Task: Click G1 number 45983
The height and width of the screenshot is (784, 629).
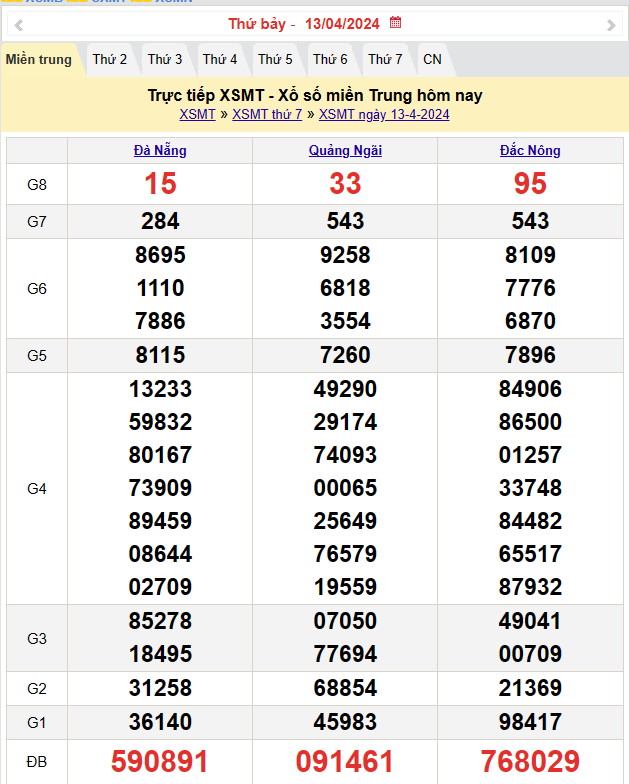Action: pos(345,722)
